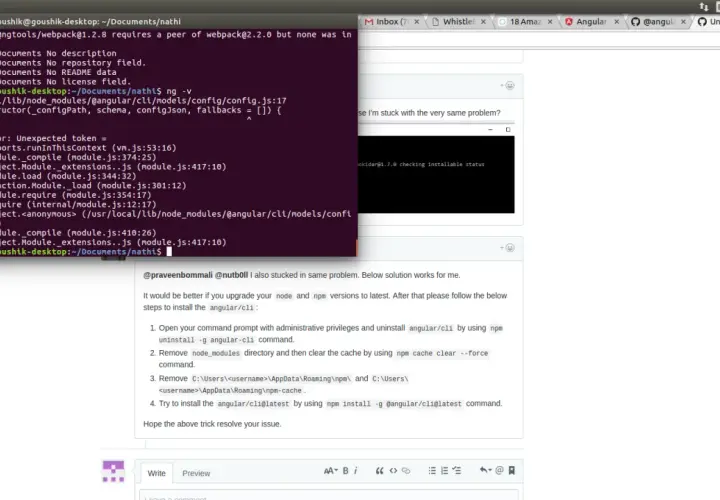The image size is (720, 500).
Task: Click the 'node_modules' code text in step 2
Action: click(x=216, y=353)
